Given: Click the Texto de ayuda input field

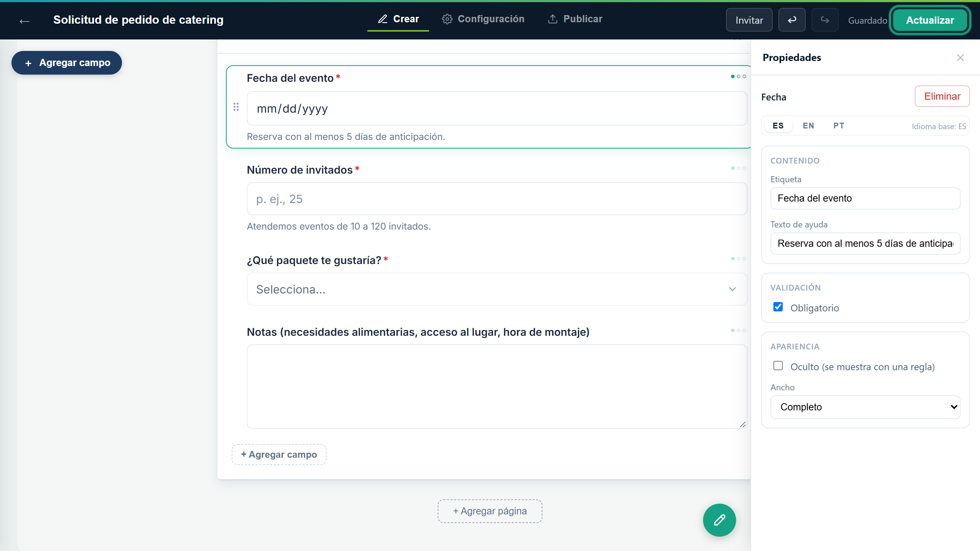Looking at the screenshot, I should (x=865, y=244).
